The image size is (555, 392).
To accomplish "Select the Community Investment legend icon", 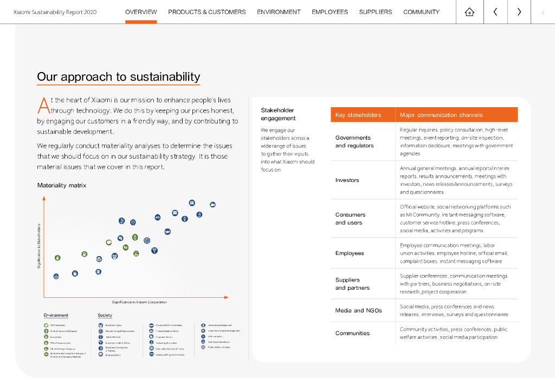I will coord(203,342).
